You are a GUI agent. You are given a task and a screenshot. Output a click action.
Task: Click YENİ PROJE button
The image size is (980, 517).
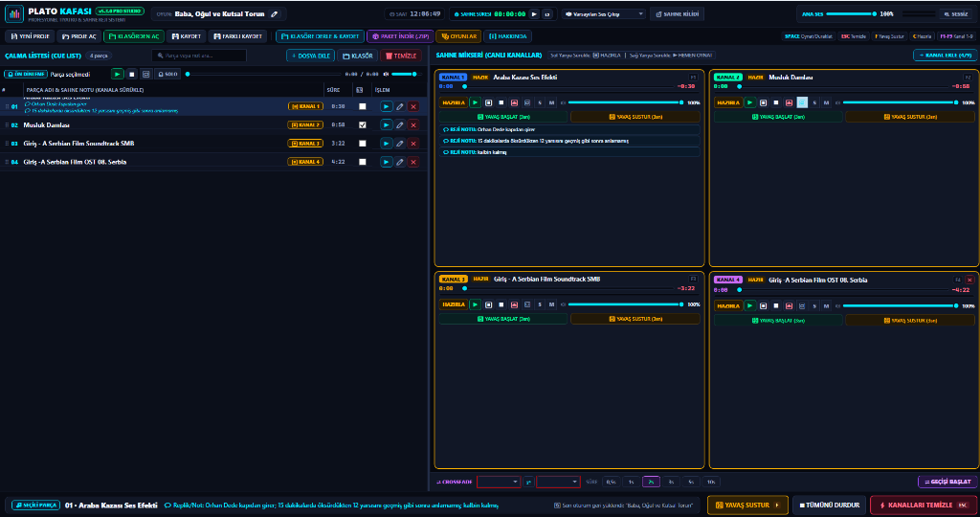[30, 36]
